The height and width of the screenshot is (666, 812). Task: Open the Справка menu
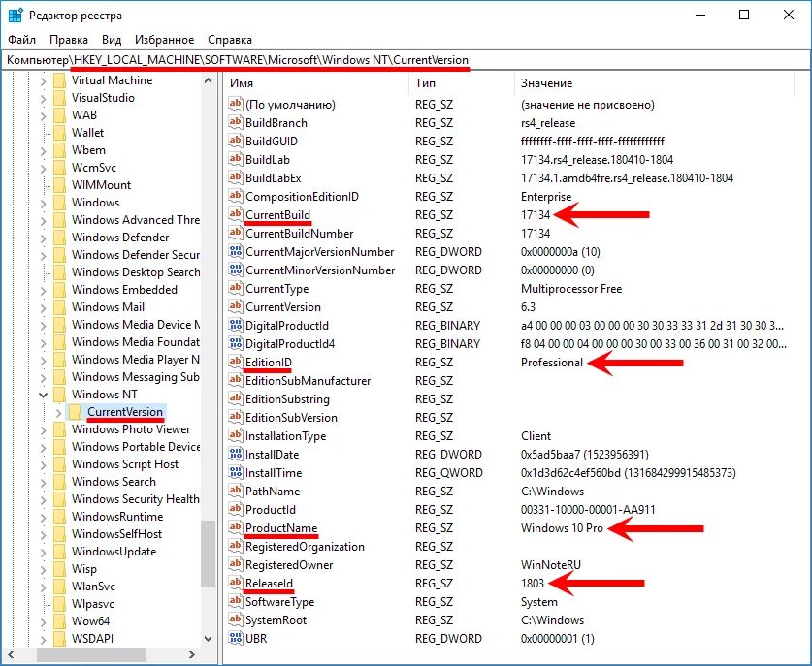click(230, 40)
